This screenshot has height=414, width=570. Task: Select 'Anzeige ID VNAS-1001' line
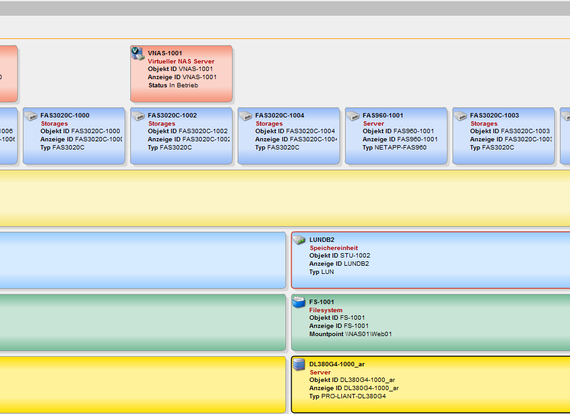182,77
